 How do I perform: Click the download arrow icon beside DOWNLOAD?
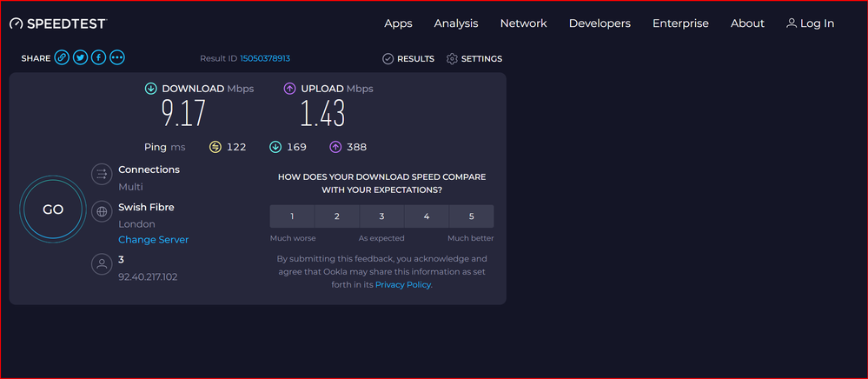click(x=150, y=89)
